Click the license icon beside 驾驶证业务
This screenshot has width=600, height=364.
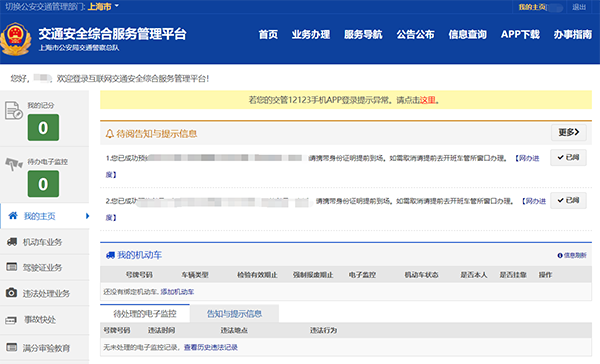click(x=11, y=267)
